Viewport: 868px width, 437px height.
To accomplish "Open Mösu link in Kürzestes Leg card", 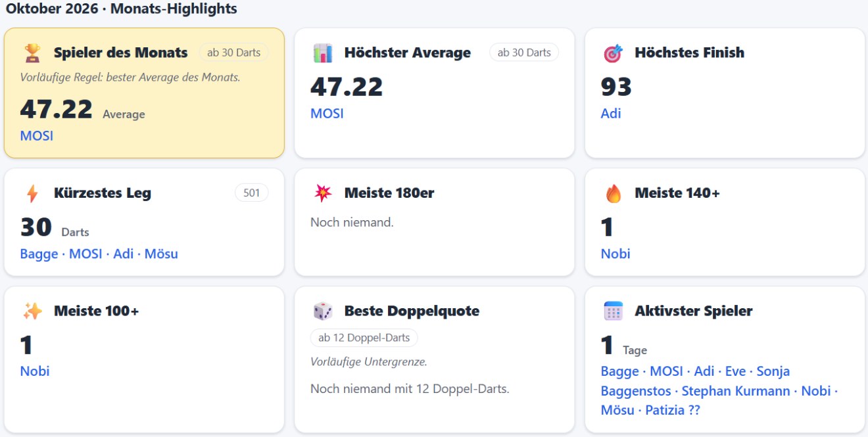I will (161, 254).
